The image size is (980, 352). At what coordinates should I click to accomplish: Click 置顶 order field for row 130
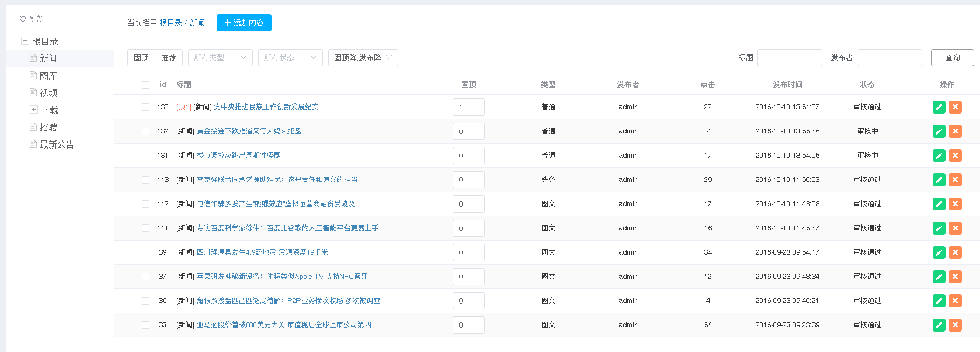469,107
